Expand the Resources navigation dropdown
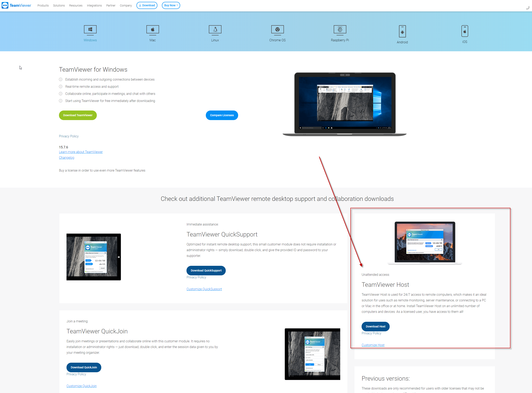 pos(75,5)
